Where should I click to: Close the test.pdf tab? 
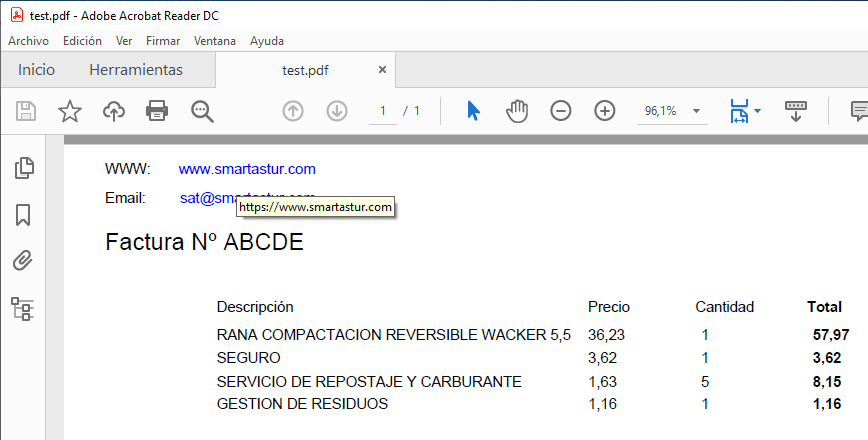(382, 70)
